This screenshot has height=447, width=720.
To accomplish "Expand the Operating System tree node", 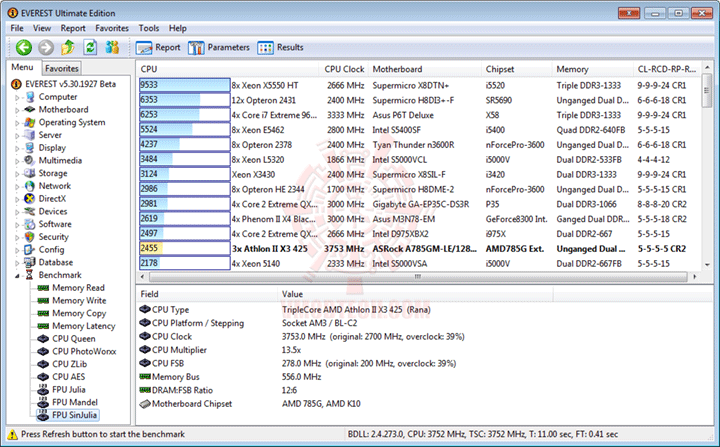I will 17,123.
